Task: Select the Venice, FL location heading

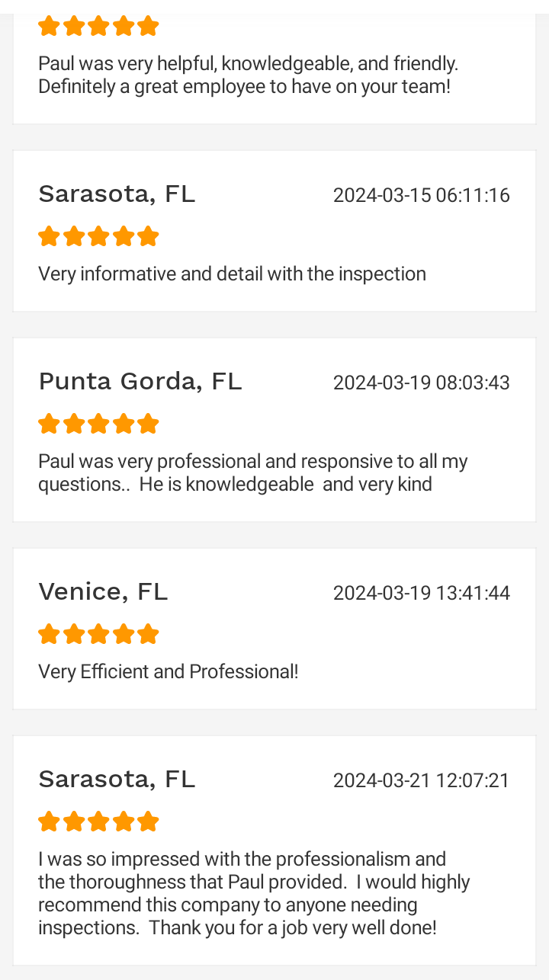Action: (x=103, y=591)
